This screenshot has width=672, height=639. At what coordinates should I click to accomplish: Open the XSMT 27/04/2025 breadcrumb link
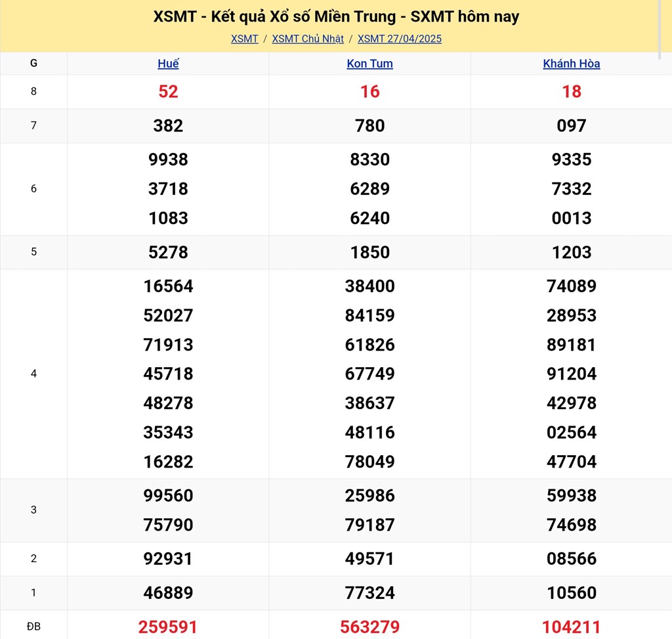(400, 39)
